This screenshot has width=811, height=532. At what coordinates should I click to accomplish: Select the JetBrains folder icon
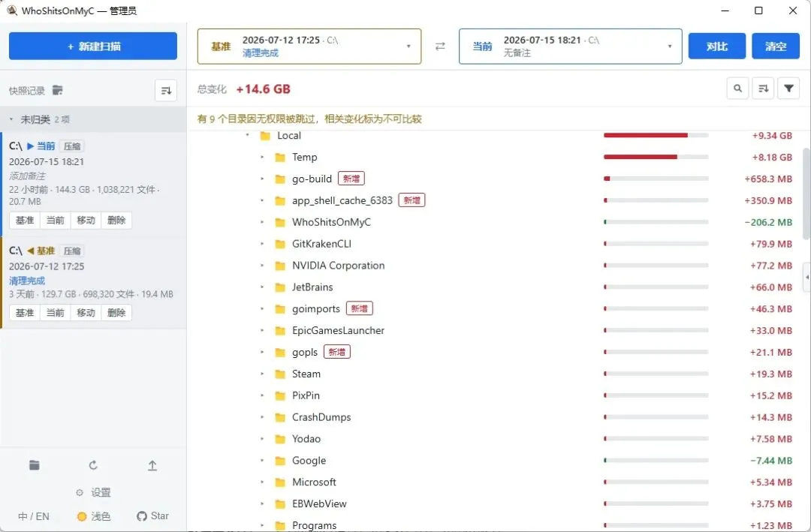point(280,287)
